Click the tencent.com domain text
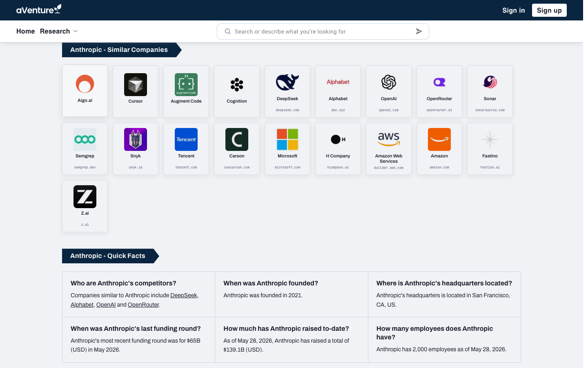 click(186, 167)
